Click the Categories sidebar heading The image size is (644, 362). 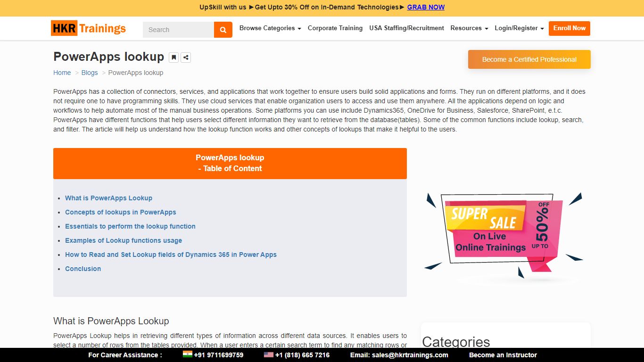pos(456,342)
